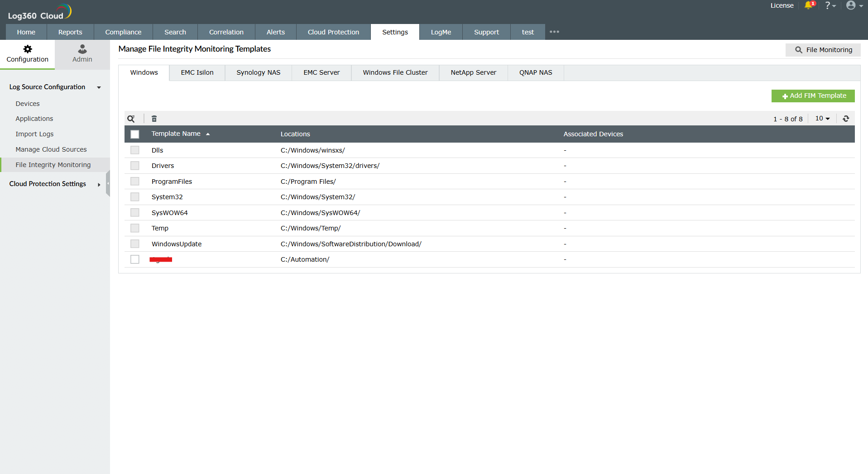Open the Admin panel
The height and width of the screenshot is (474, 868).
point(82,54)
